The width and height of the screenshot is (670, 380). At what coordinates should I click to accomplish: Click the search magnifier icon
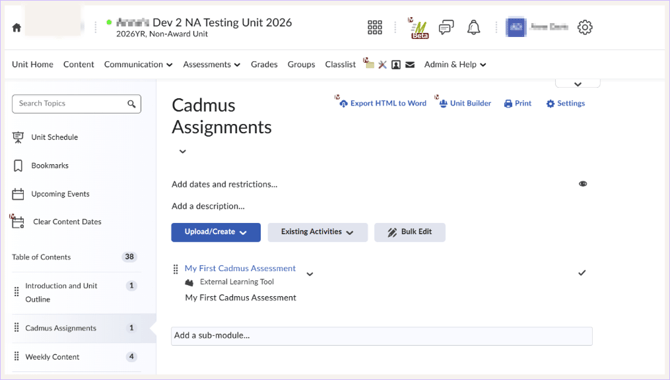click(x=131, y=103)
